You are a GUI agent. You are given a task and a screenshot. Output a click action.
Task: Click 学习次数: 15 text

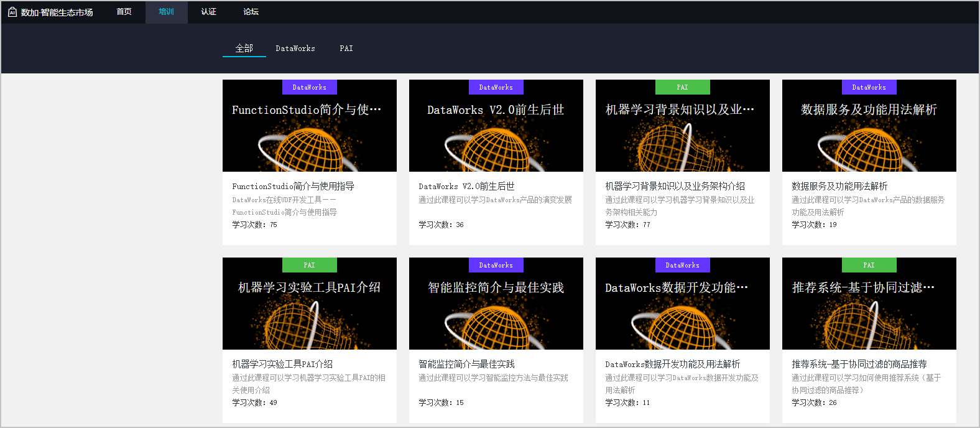point(441,402)
